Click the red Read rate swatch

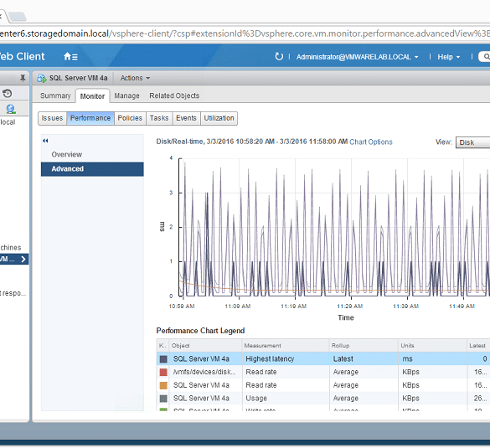pos(163,372)
